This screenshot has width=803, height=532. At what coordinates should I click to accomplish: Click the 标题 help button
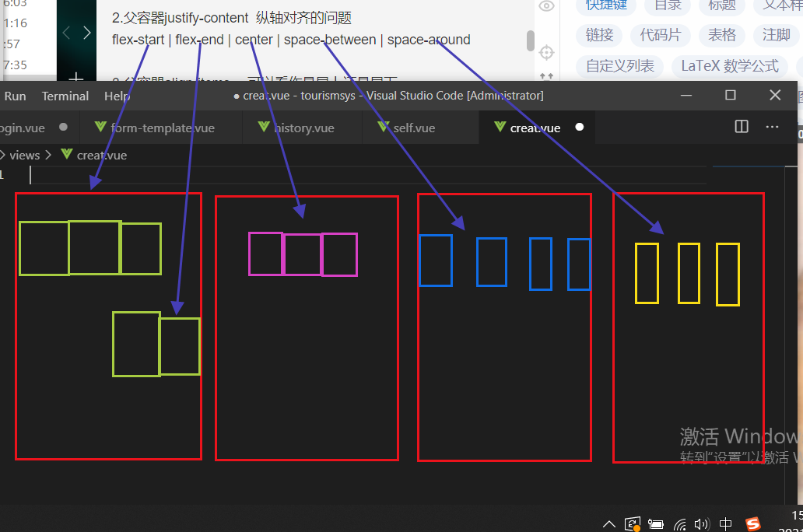click(x=722, y=5)
